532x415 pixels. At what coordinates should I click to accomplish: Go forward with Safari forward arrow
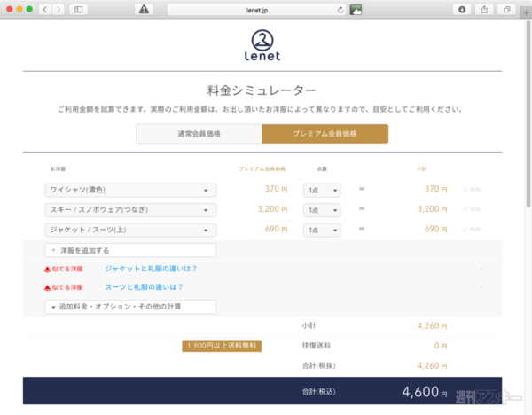(x=59, y=10)
